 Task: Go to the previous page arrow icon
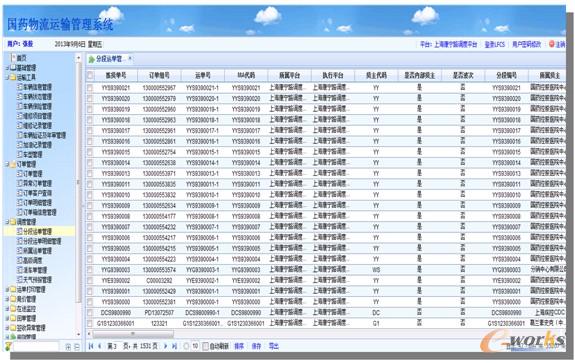coord(99,346)
